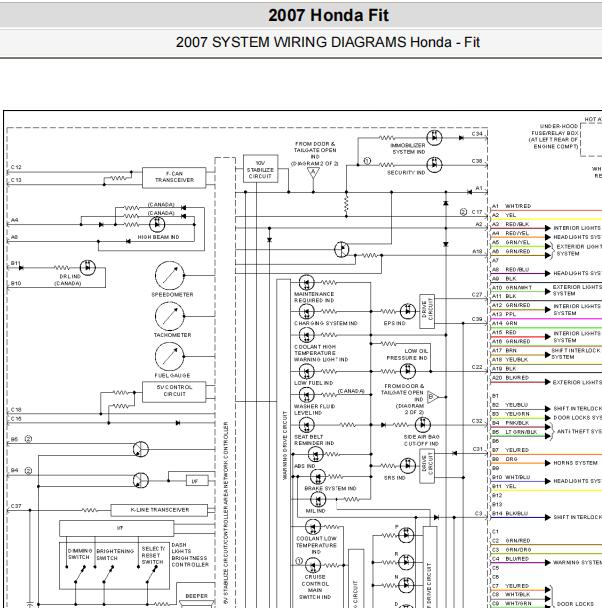Click the 10V Stabilize Circuit block
This screenshot has width=602, height=608.
coord(260,169)
